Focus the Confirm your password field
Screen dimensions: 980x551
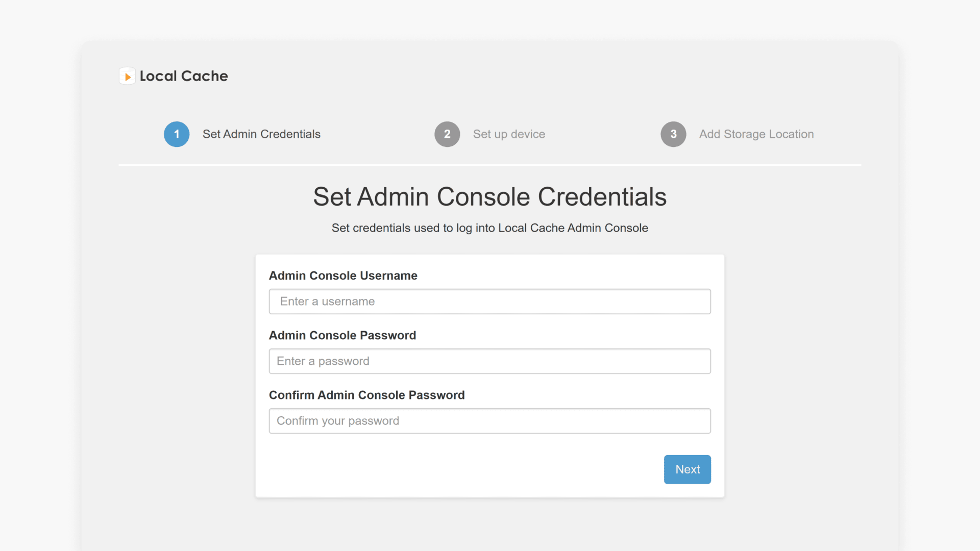489,421
